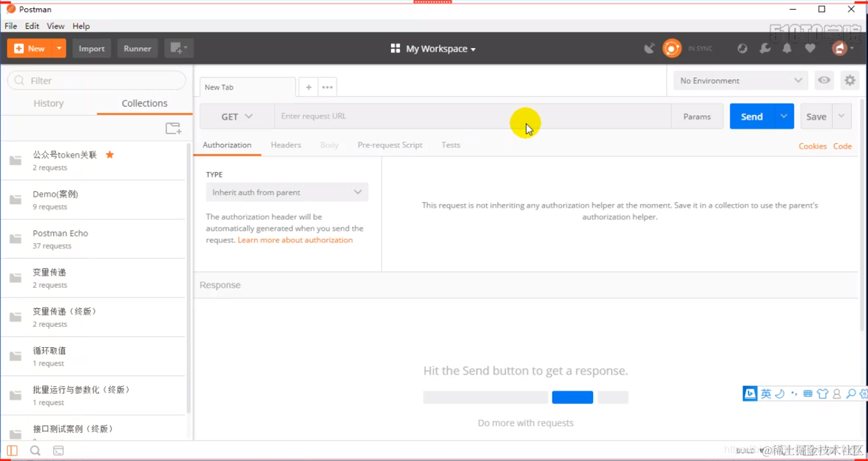Switch to the Headers tab
The width and height of the screenshot is (868, 461).
(x=286, y=145)
